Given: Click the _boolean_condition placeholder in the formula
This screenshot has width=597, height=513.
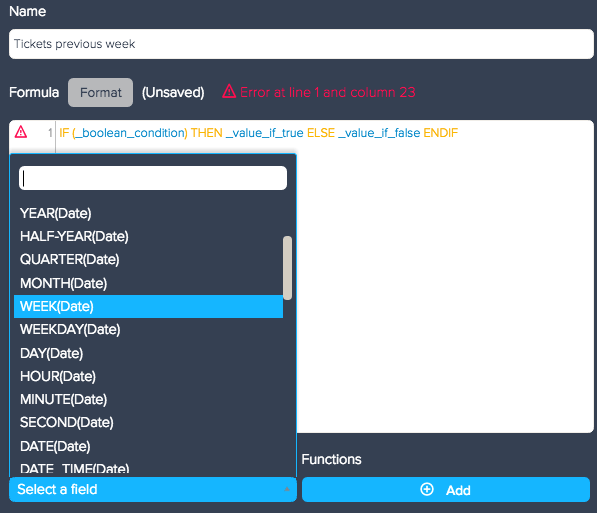Looking at the screenshot, I should (x=131, y=133).
